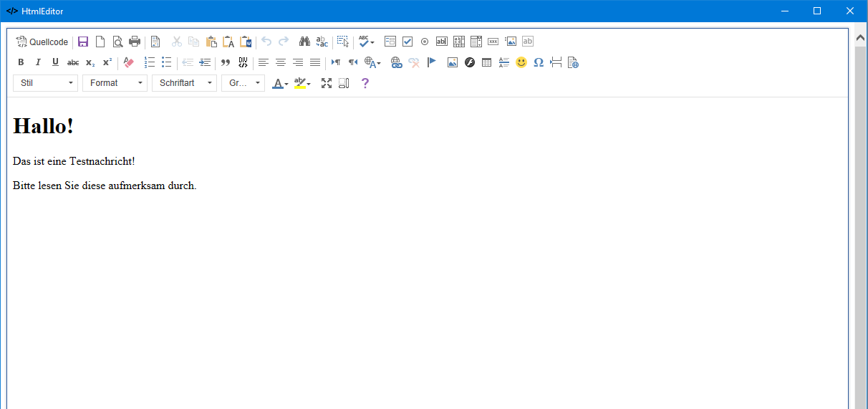
Task: Toggle italic text style
Action: [x=38, y=62]
